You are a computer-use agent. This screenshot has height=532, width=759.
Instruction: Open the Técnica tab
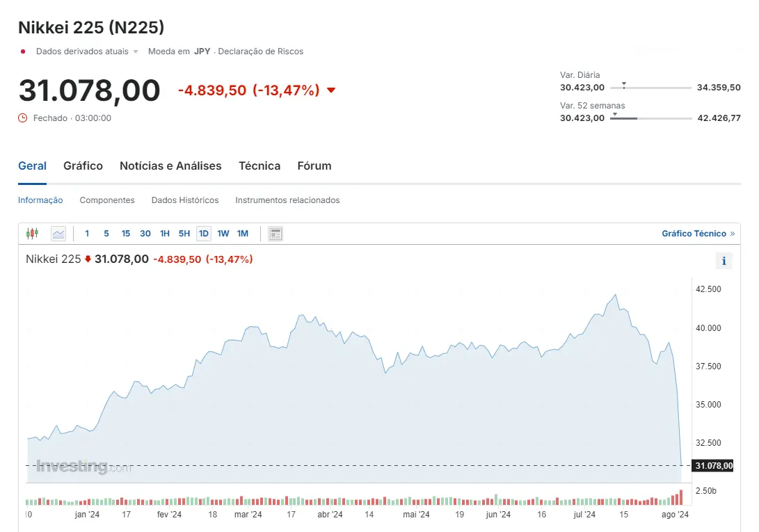[259, 166]
